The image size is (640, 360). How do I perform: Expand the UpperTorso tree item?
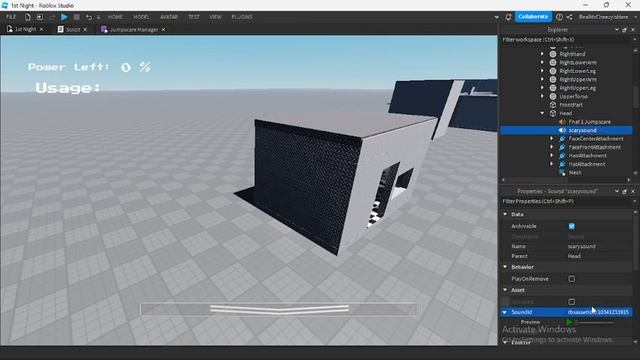[542, 96]
